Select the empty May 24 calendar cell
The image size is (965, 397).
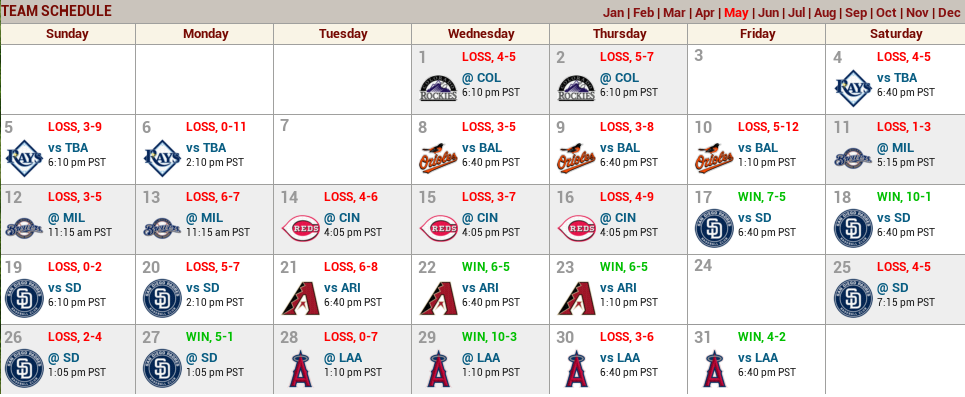[x=756, y=289]
